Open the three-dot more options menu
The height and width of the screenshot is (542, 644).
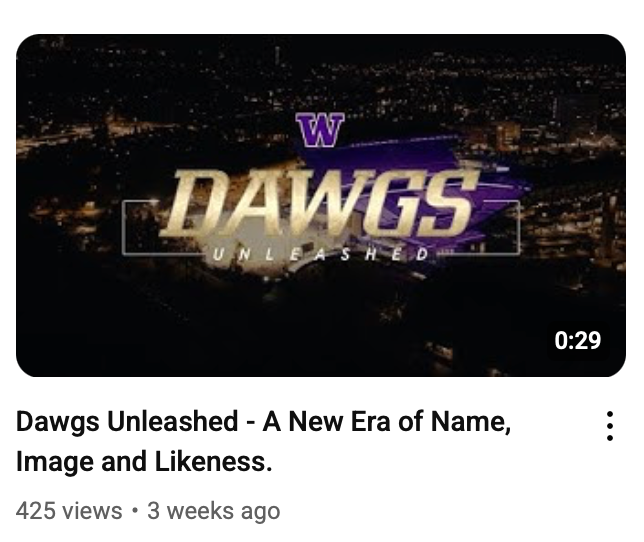(x=610, y=426)
